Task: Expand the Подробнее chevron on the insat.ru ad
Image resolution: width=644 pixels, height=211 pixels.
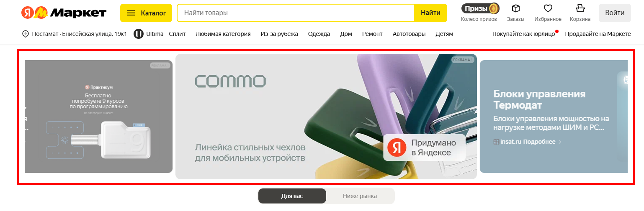Action: [560, 142]
